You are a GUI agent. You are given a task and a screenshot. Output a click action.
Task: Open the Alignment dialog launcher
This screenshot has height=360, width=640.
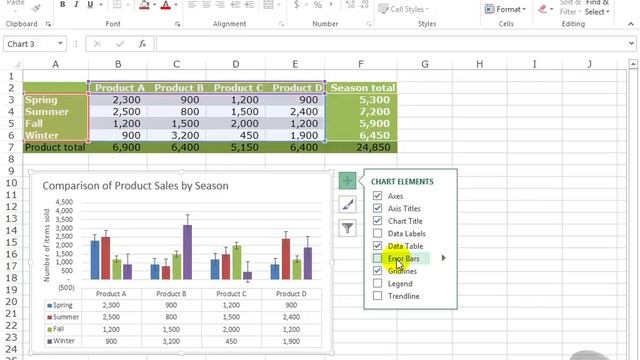(x=281, y=24)
